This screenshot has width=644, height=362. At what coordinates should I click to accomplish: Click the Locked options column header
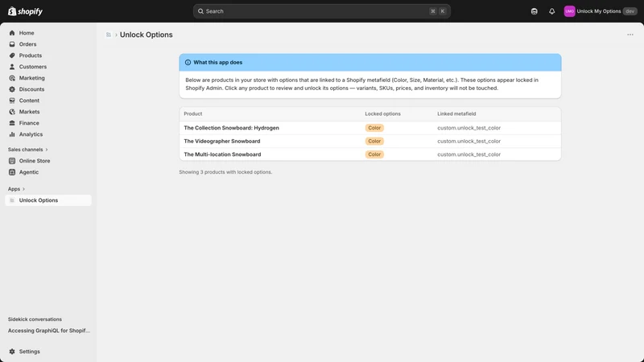point(382,113)
